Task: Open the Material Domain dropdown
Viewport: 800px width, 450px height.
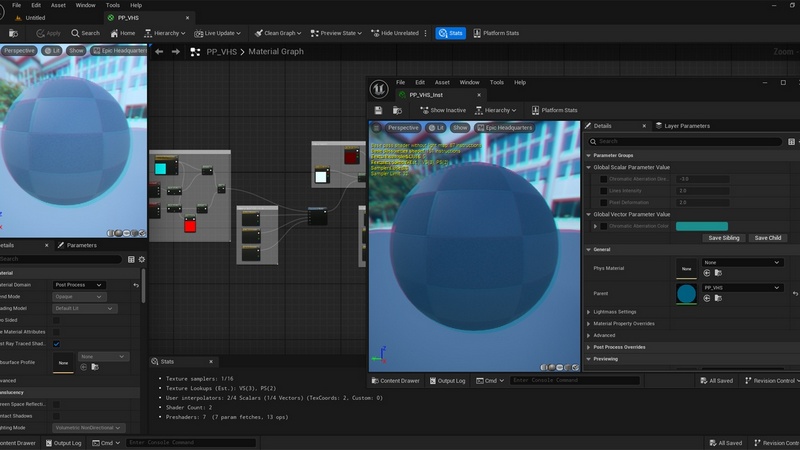Action: click(x=79, y=285)
